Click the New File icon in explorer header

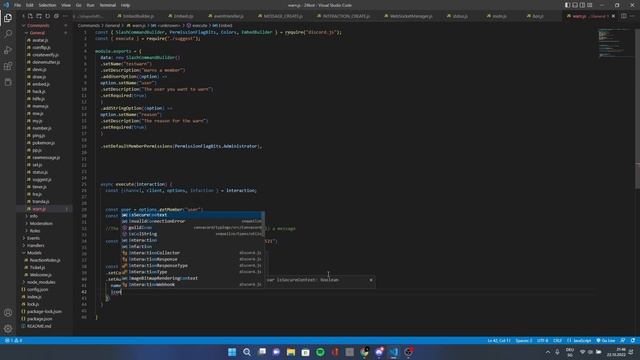pos(30,16)
